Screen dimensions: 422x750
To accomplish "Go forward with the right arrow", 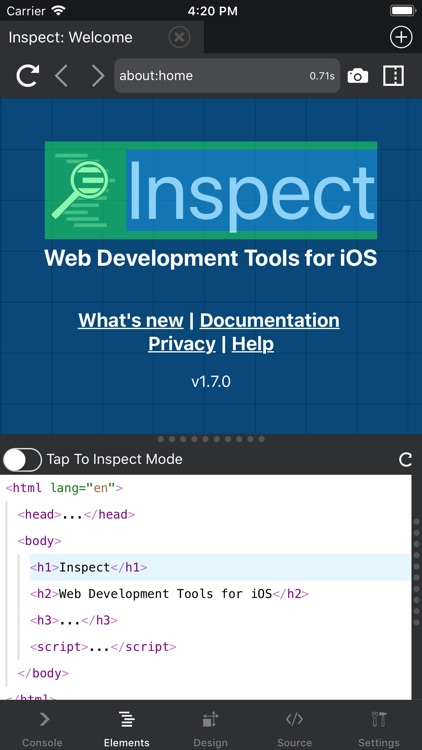I will [98, 76].
